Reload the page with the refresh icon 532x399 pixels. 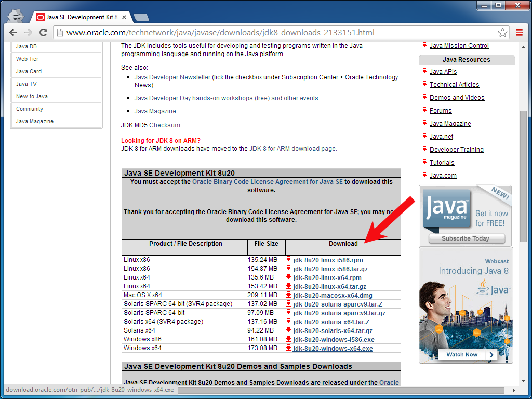(x=43, y=33)
